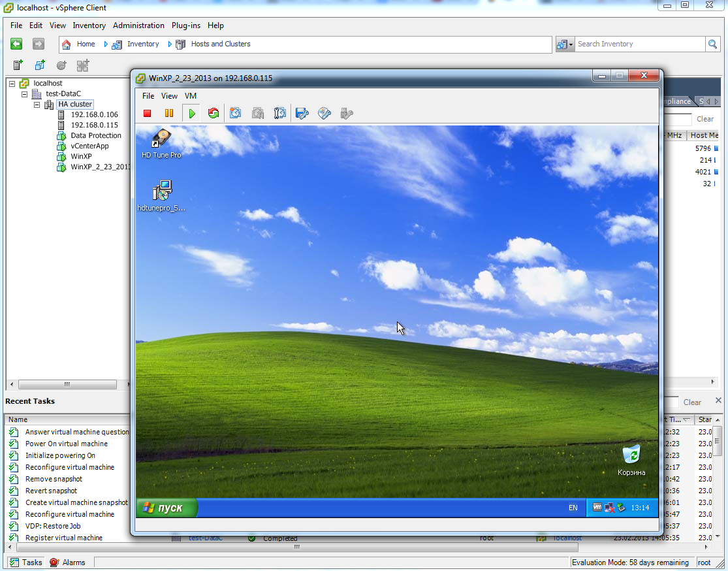Click the Search Inventory input field
The height and width of the screenshot is (571, 728).
click(x=640, y=44)
